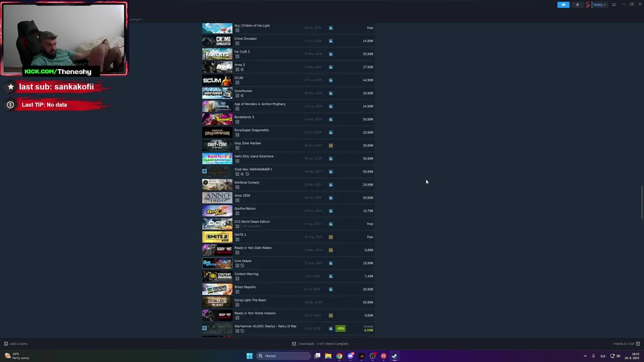Click Hello Kitty Island Adventure thumbnail
Viewport: 644px width, 362px height.
(217, 158)
